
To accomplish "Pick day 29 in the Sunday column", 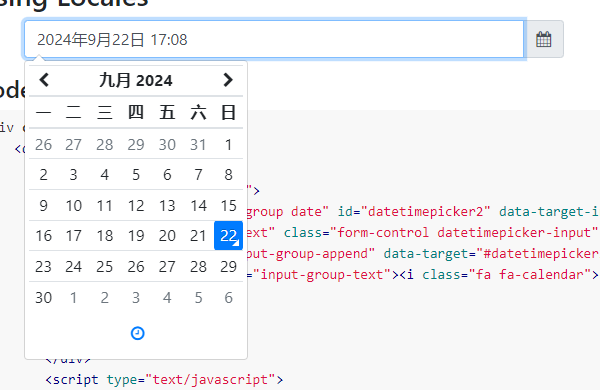I will [228, 266].
